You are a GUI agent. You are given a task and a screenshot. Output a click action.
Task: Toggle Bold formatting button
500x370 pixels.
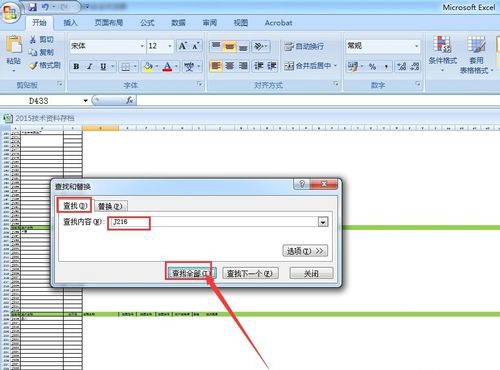coord(76,66)
